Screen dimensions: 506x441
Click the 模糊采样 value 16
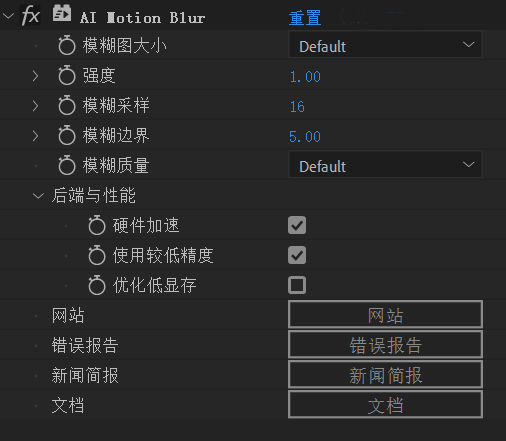pos(297,107)
